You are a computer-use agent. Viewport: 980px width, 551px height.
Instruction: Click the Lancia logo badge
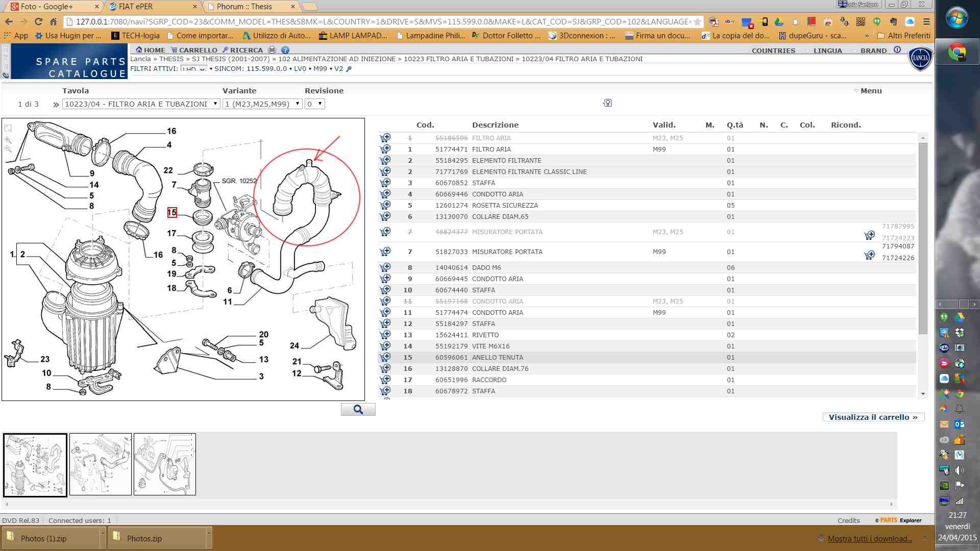920,59
